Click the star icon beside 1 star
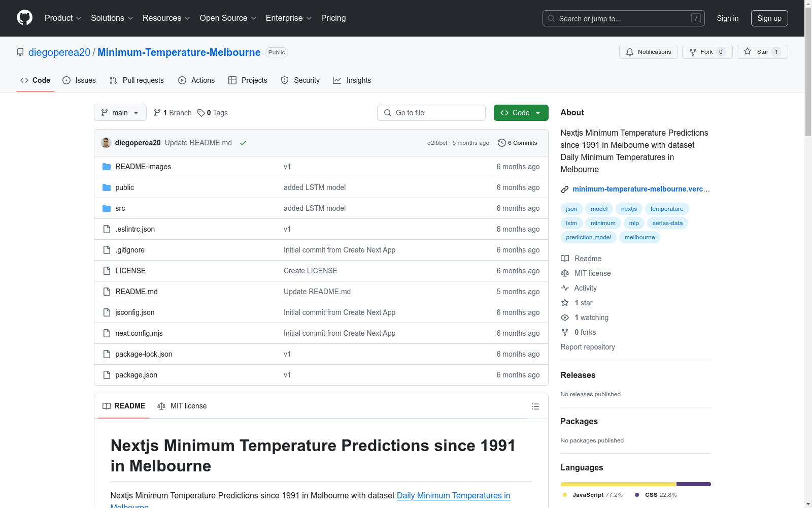This screenshot has height=508, width=812. click(565, 303)
